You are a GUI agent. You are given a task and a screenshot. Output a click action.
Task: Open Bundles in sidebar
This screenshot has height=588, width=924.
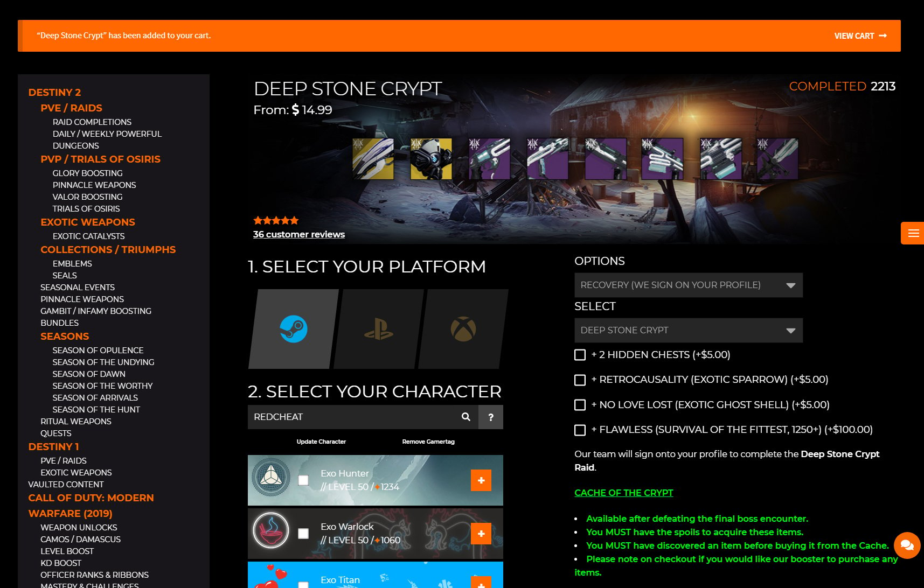59,323
